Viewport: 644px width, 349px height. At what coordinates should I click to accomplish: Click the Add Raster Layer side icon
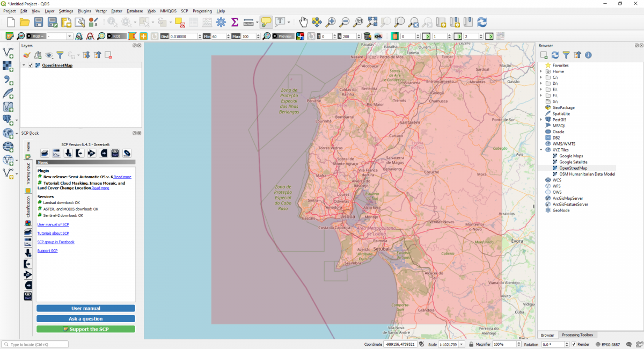tap(8, 66)
